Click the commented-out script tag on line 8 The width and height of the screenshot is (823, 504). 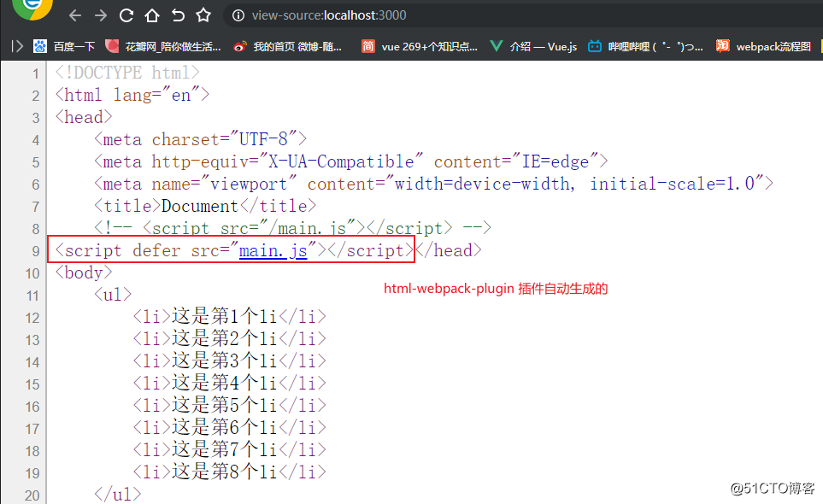(x=293, y=228)
